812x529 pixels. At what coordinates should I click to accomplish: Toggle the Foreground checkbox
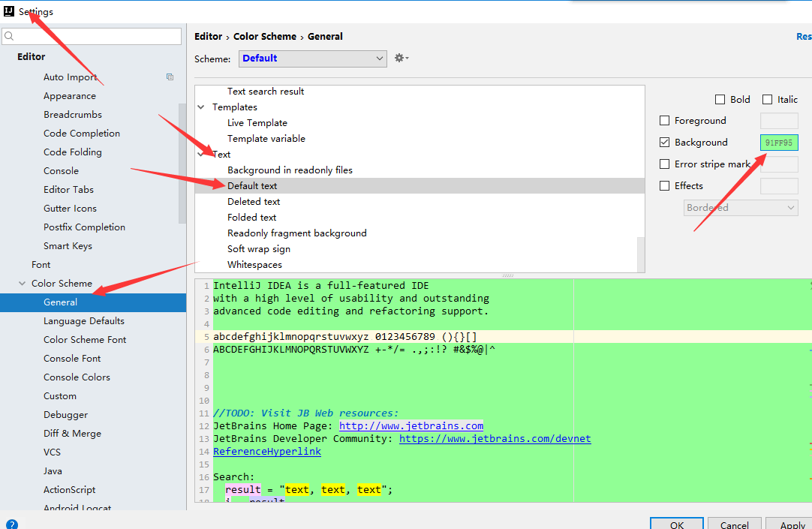(664, 121)
